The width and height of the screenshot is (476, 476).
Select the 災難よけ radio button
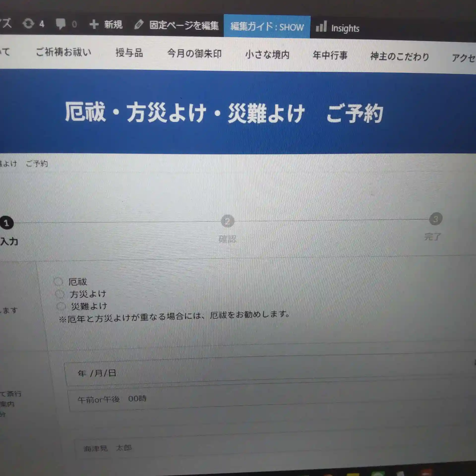point(61,306)
